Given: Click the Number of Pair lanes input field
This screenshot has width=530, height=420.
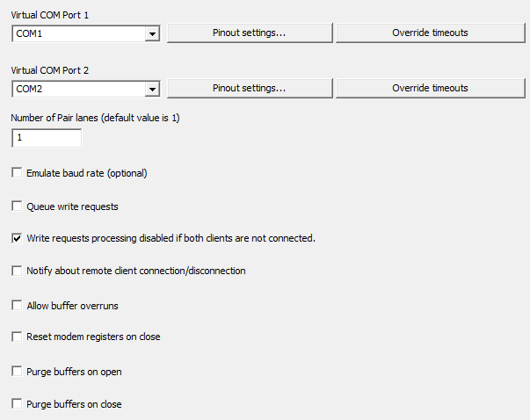Looking at the screenshot, I should pos(47,138).
